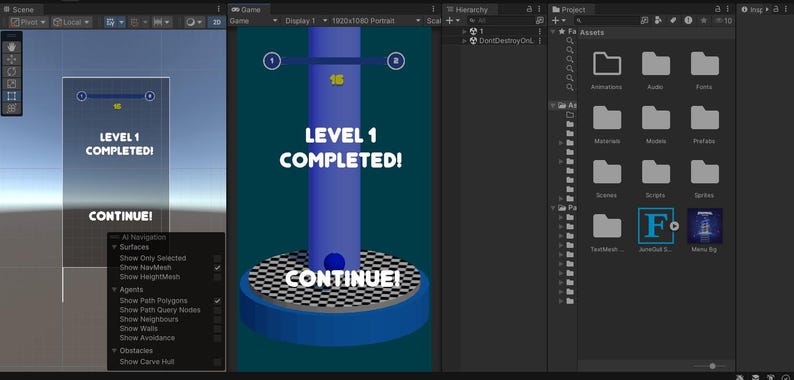Open the Prefabs folder
This screenshot has width=794, height=380.
pos(704,125)
